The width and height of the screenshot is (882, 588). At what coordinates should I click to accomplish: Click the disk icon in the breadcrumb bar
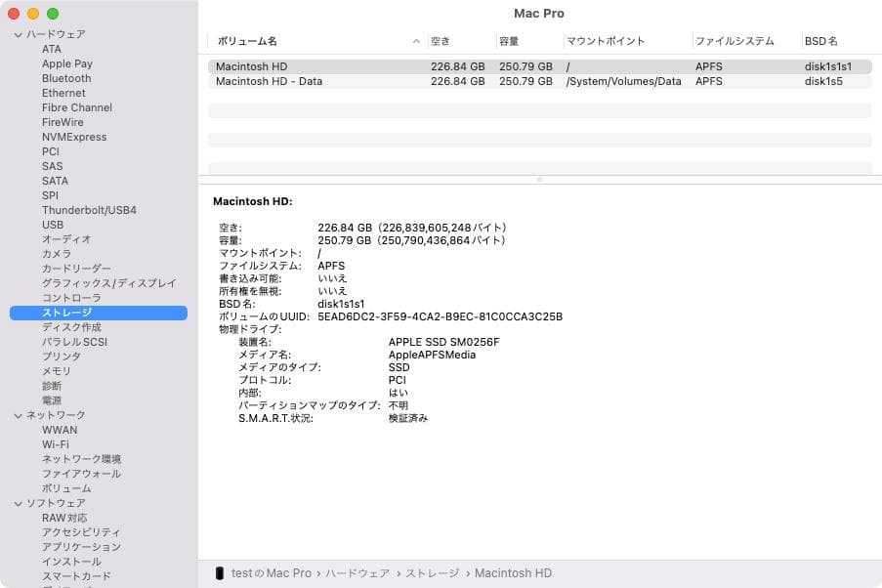coord(219,573)
